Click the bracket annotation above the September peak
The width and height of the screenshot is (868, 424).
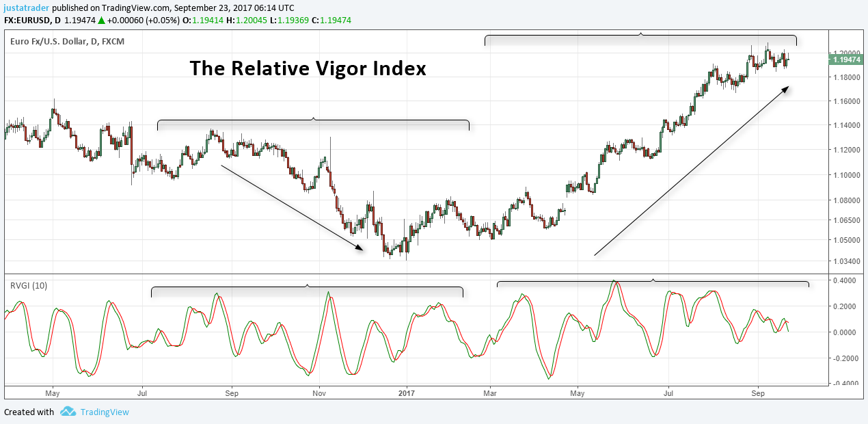(640, 34)
